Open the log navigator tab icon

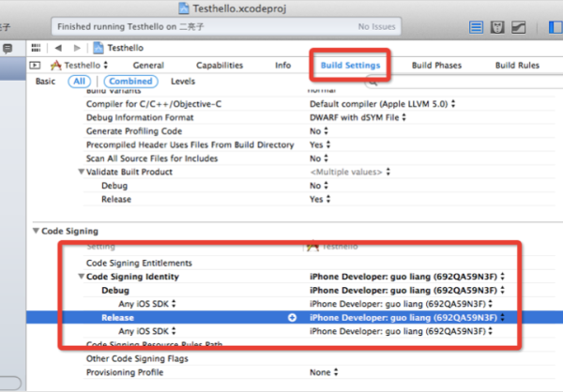(8, 48)
